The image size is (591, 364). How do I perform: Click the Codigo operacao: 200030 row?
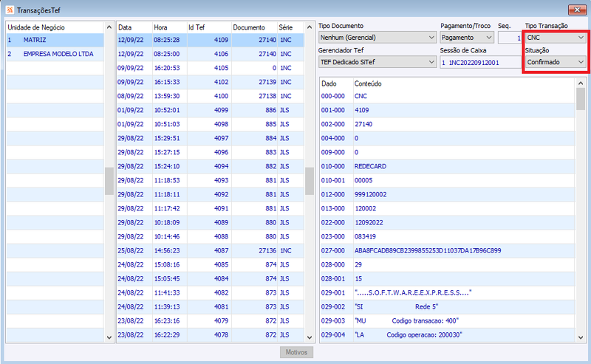coord(448,335)
